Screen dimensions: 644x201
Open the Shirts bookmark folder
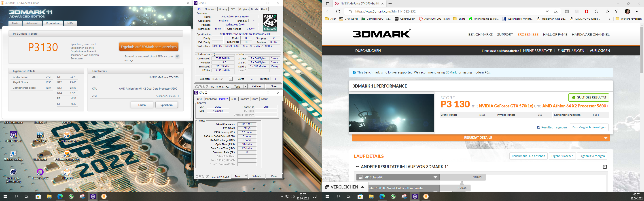[459, 19]
